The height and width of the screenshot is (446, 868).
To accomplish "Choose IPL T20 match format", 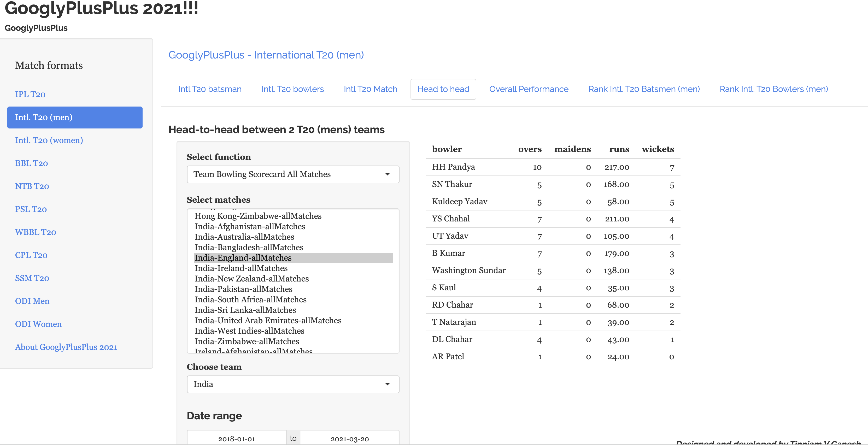I will [30, 94].
